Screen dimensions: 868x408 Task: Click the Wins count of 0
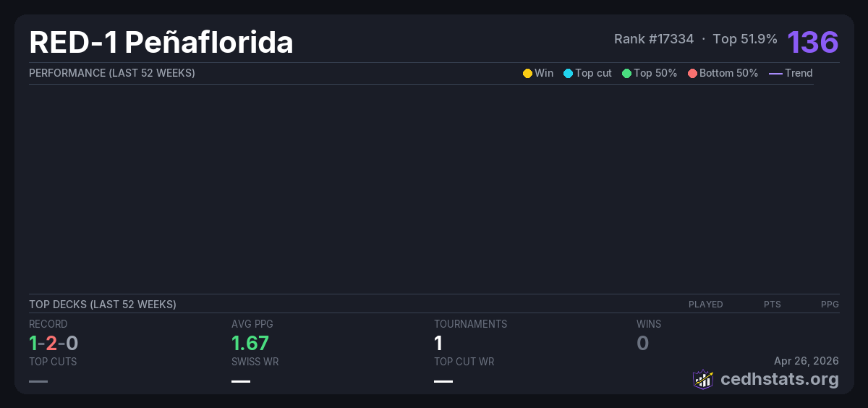[x=642, y=343]
